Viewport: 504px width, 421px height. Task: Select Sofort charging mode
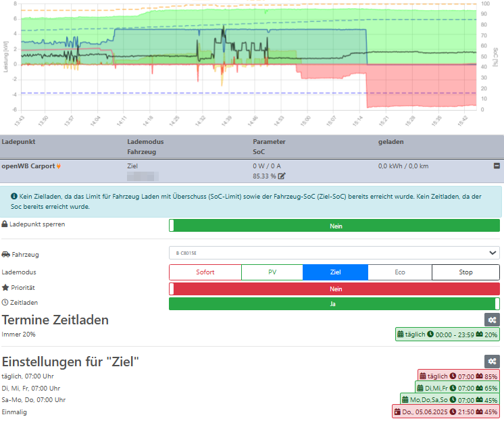tap(205, 272)
